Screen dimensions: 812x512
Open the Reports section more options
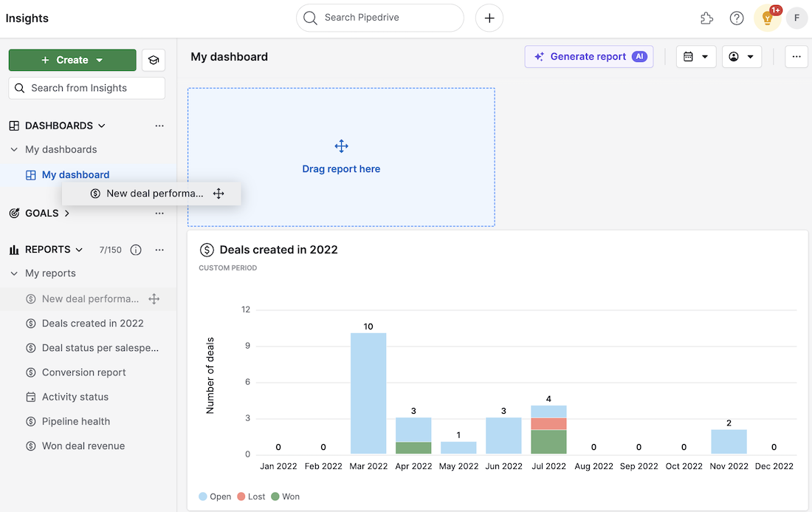point(159,250)
